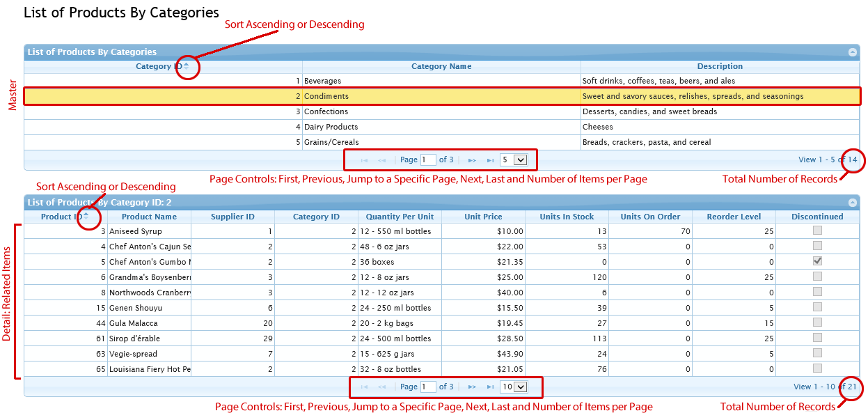Select the Beverages category row
Screen dimensions: 868x420
click(441, 81)
